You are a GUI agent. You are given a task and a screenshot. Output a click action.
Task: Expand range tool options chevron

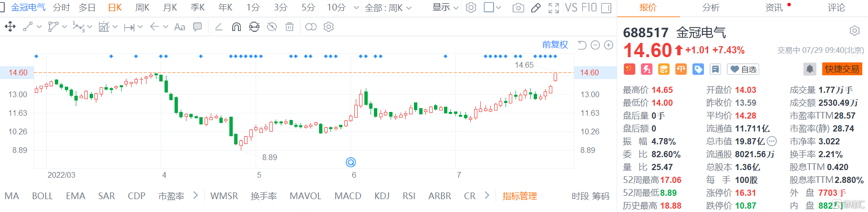[x=140, y=27]
